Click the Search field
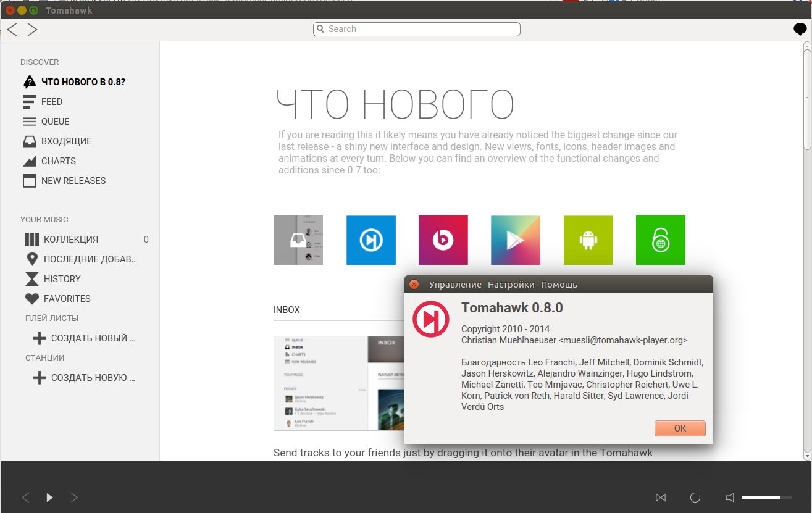The image size is (812, 513). point(417,29)
